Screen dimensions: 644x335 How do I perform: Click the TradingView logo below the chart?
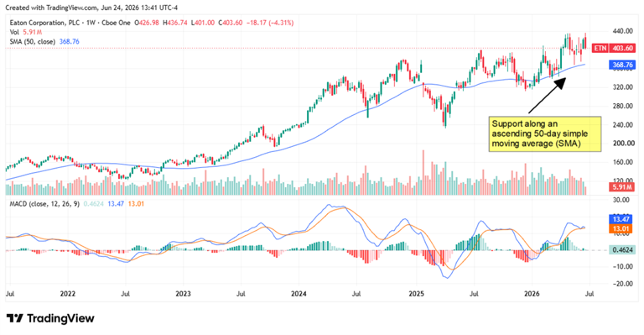pos(50,318)
